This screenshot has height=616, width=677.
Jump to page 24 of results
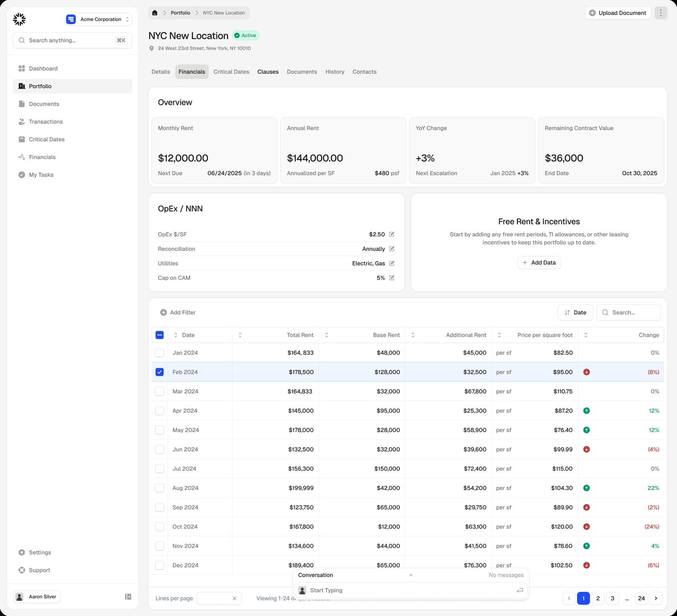click(x=641, y=598)
